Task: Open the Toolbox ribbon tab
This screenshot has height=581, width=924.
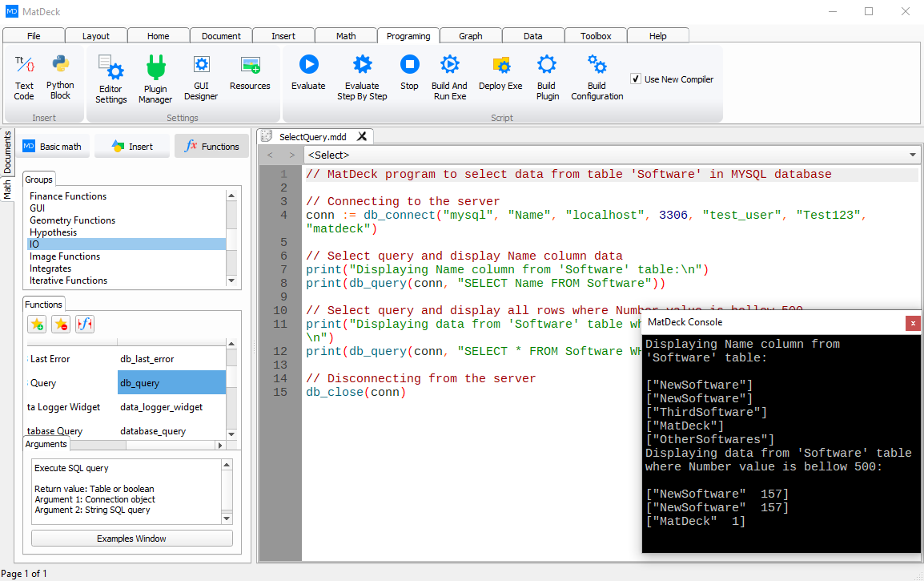Action: tap(596, 36)
